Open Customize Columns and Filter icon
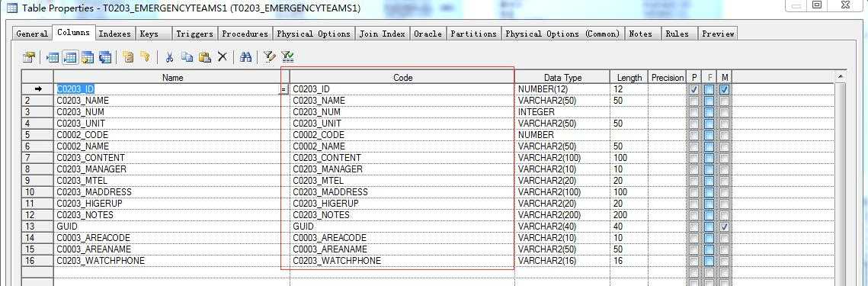Image resolution: width=868 pixels, height=286 pixels. tap(270, 56)
